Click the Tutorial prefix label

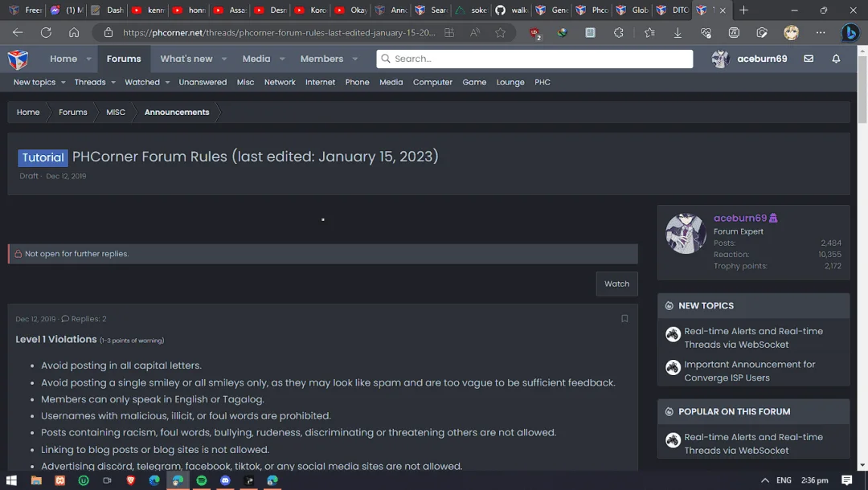point(43,157)
